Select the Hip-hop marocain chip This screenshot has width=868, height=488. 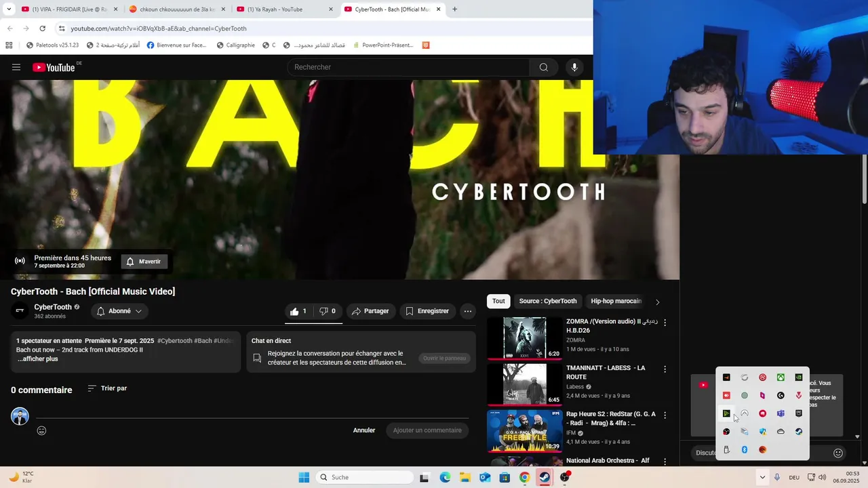tap(616, 301)
